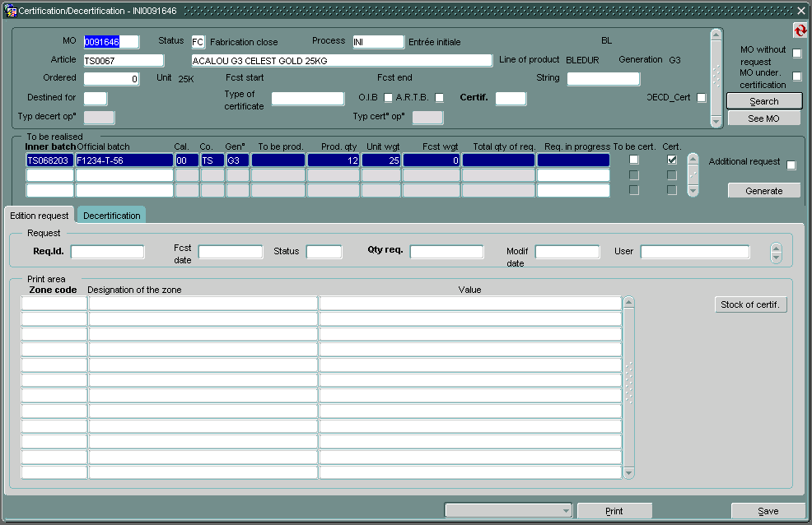Click the Status code field FC
This screenshot has height=525, width=812.
click(198, 42)
